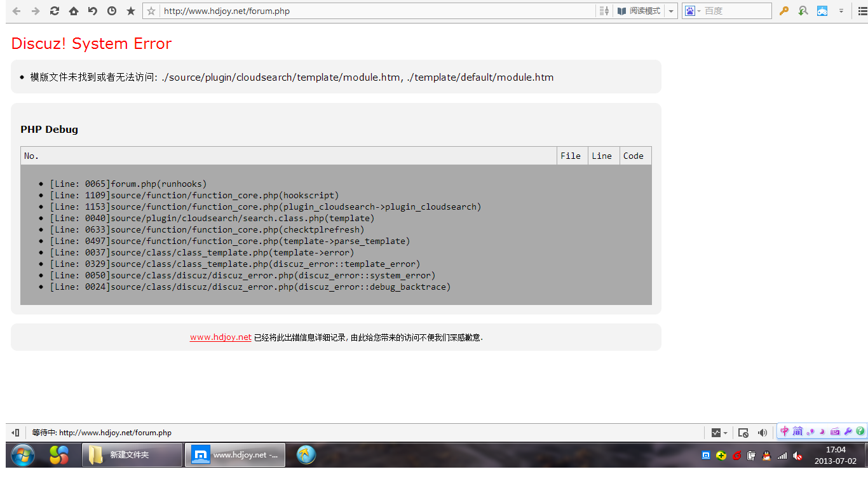Reload the page with the refresh icon
The image size is (868, 488).
click(55, 11)
